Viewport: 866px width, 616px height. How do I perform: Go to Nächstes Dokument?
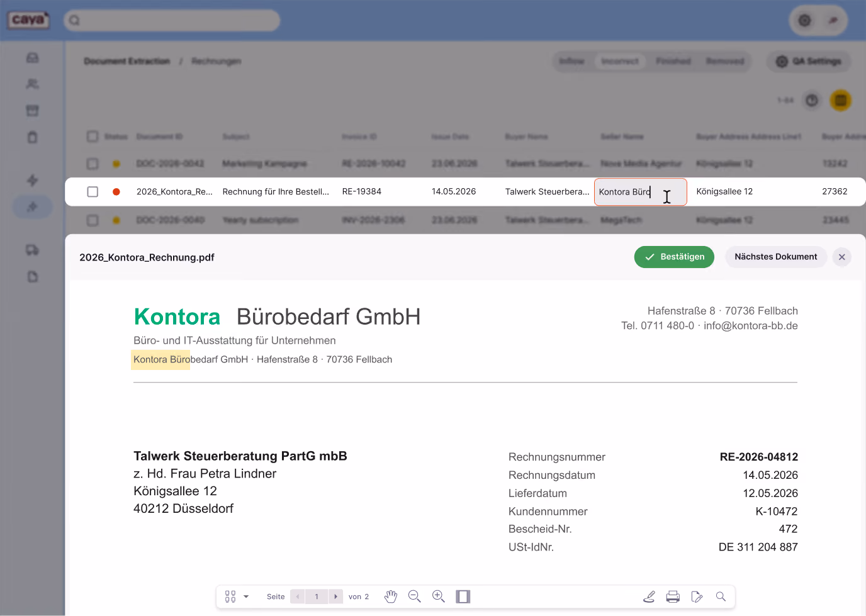pos(775,257)
